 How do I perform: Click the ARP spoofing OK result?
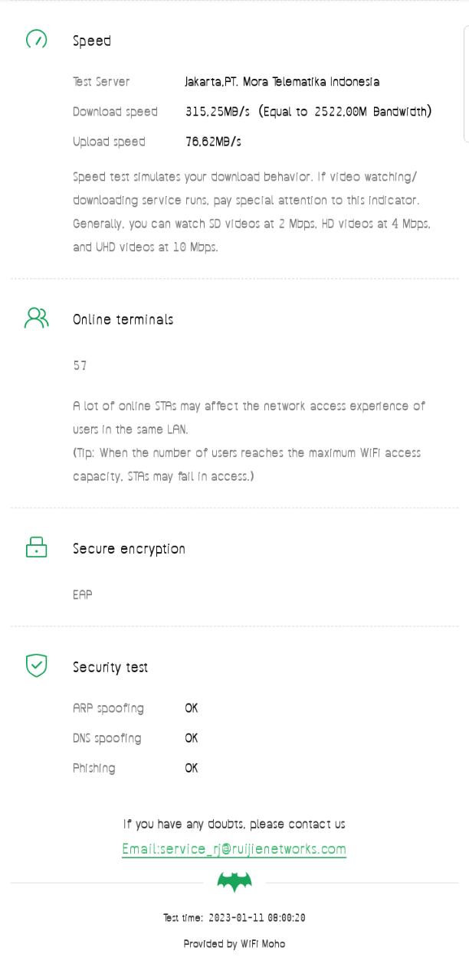click(x=192, y=708)
